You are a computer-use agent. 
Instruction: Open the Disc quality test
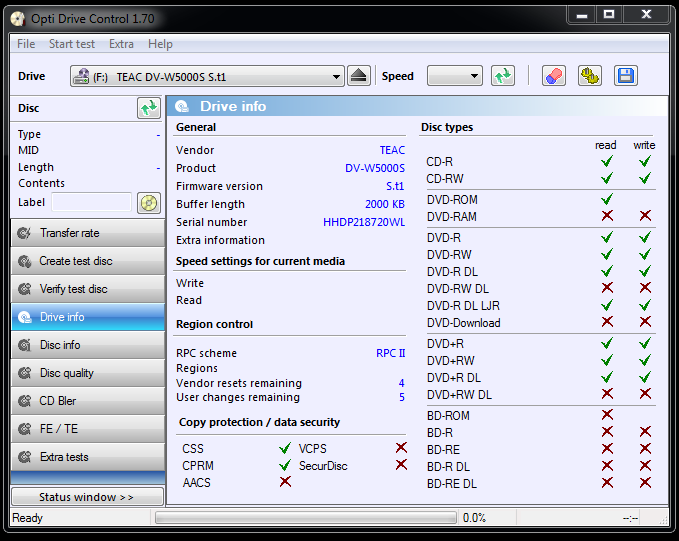(88, 373)
